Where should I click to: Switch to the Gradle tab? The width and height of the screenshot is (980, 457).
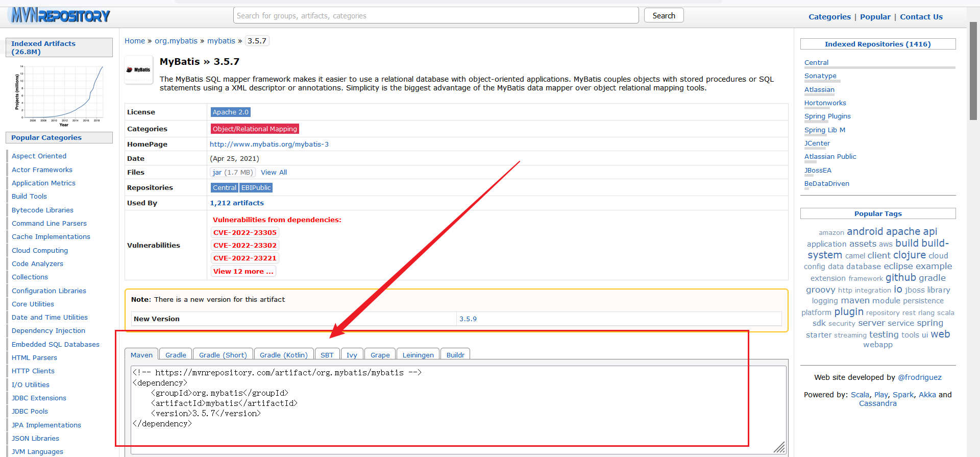coord(176,355)
